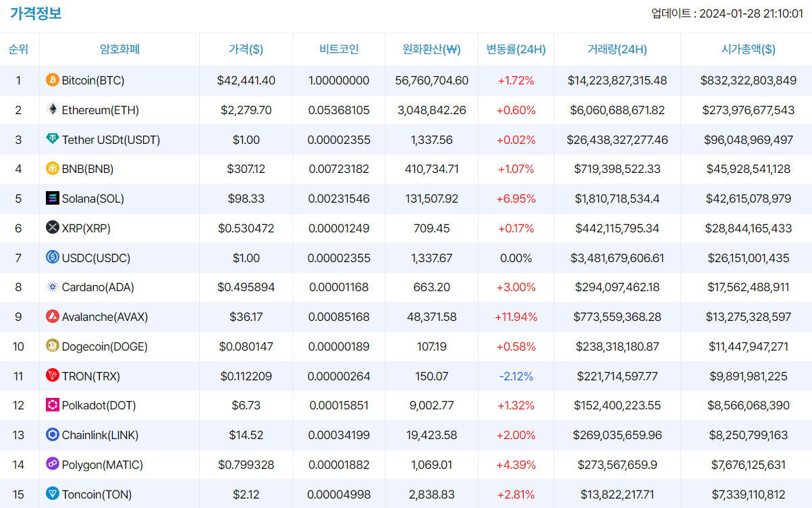
Task: Click Toncoin market cap $7,339,110,812
Action: pyautogui.click(x=749, y=494)
